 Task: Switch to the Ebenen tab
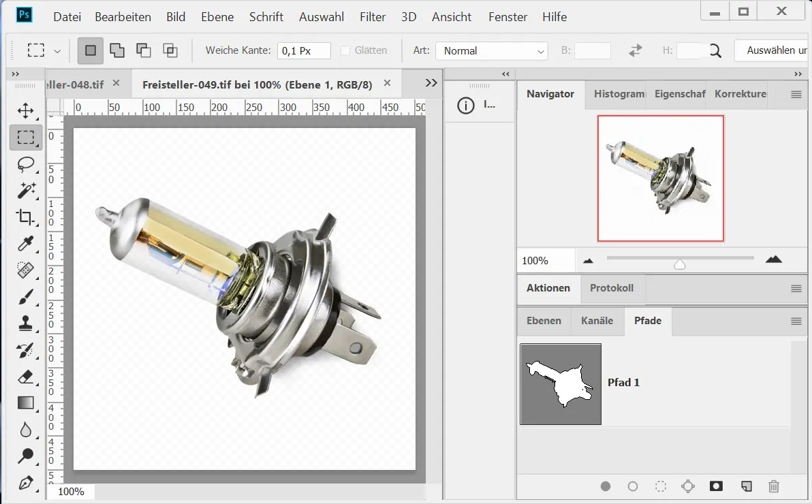tap(544, 321)
